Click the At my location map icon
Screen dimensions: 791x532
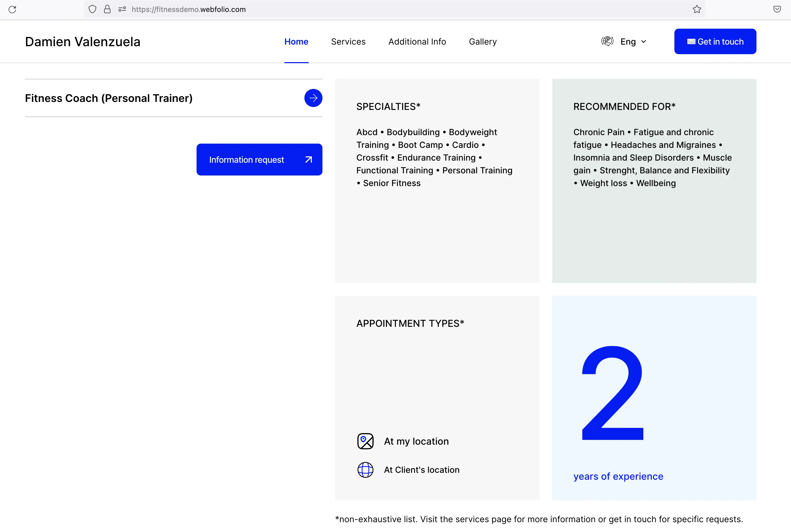(x=365, y=441)
